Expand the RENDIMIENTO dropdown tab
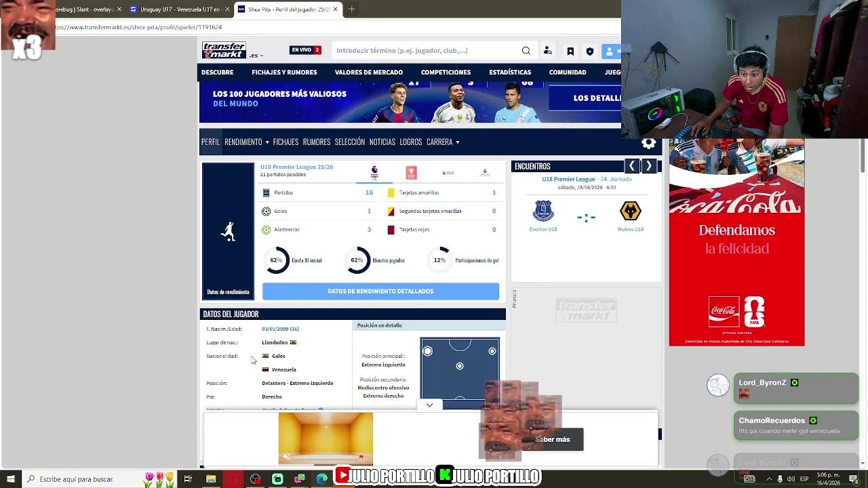Screen dimensions: 868x488 pyautogui.click(x=247, y=142)
